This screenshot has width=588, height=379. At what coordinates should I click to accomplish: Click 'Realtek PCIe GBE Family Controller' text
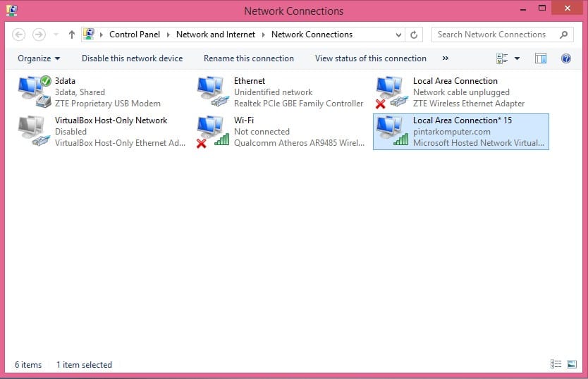pyautogui.click(x=298, y=104)
